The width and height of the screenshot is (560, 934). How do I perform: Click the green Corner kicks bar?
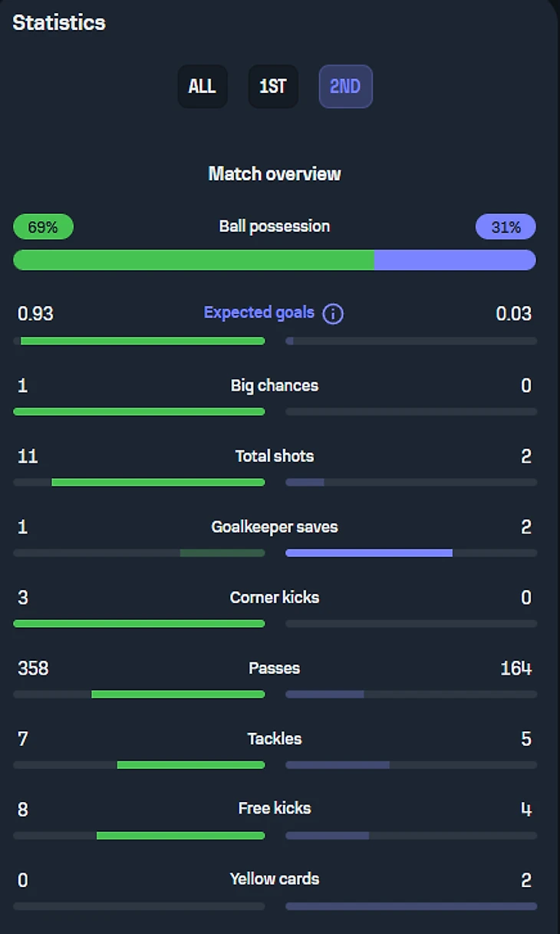(x=139, y=623)
